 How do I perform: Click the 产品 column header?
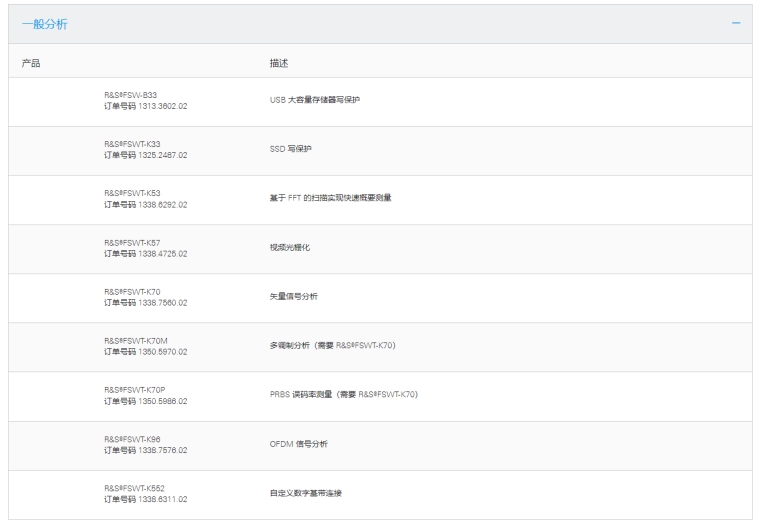[x=31, y=63]
